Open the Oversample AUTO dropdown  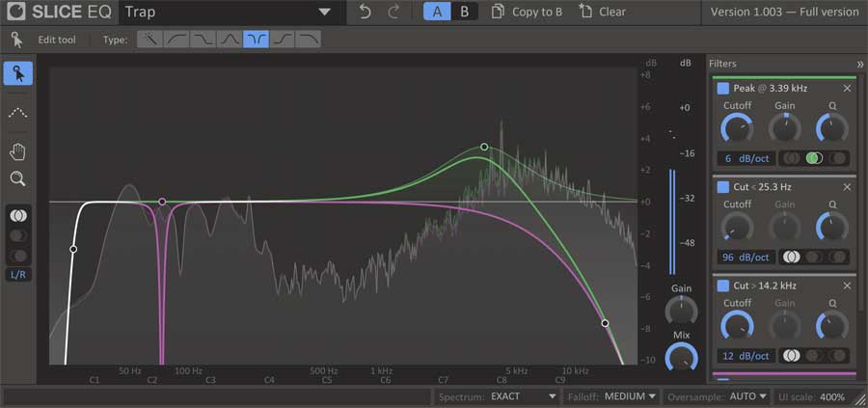tap(717, 396)
